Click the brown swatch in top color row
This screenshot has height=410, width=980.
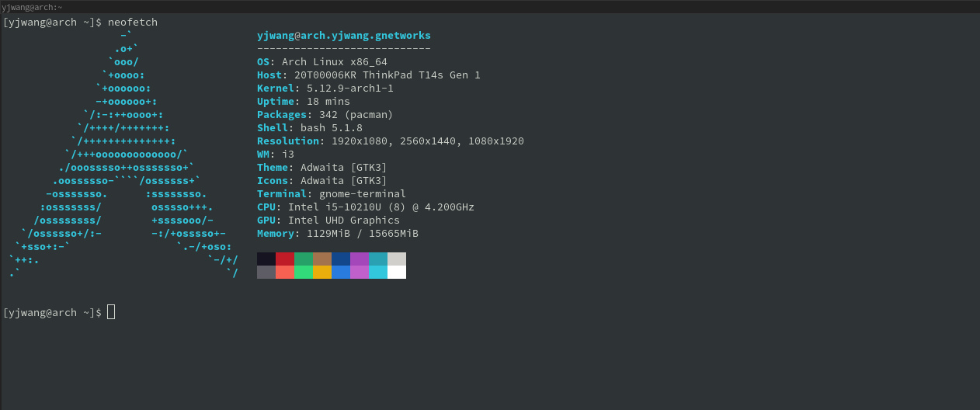pyautogui.click(x=322, y=259)
